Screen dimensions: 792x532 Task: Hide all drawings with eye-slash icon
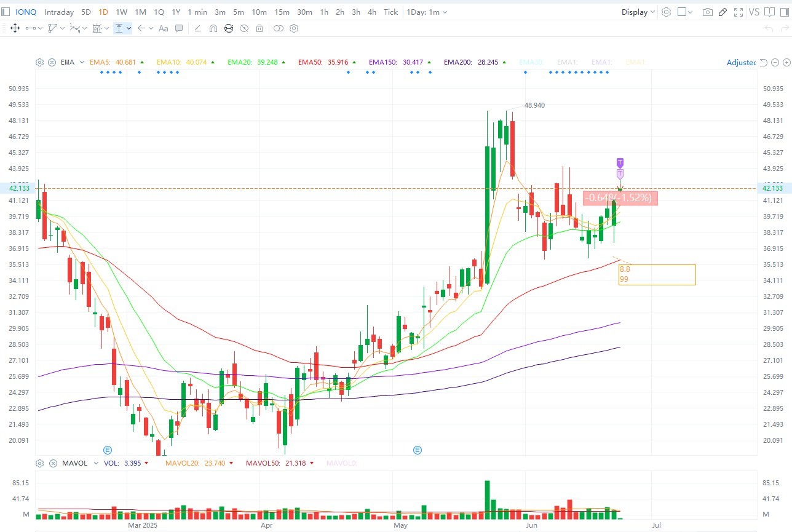tap(244, 28)
